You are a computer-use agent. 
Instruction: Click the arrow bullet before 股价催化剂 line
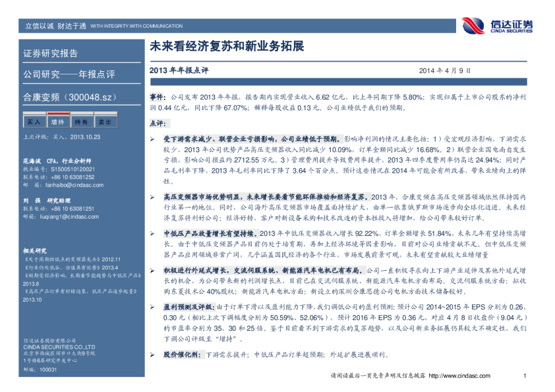click(x=152, y=354)
